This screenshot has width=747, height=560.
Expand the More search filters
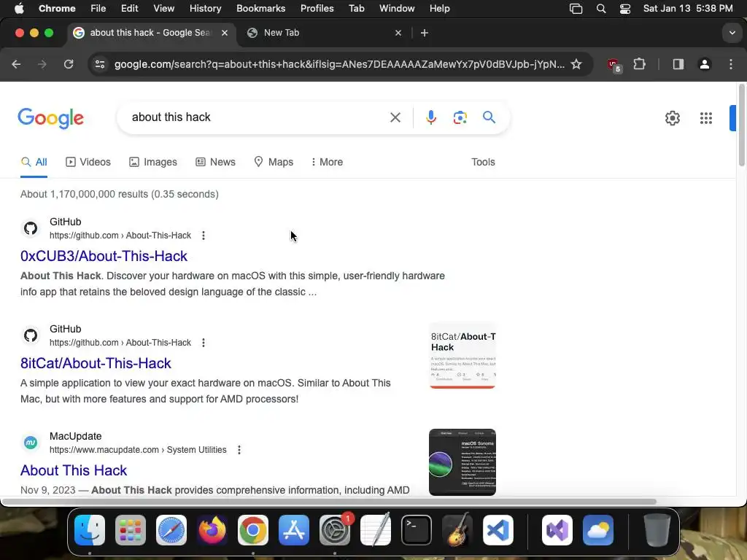pos(327,162)
